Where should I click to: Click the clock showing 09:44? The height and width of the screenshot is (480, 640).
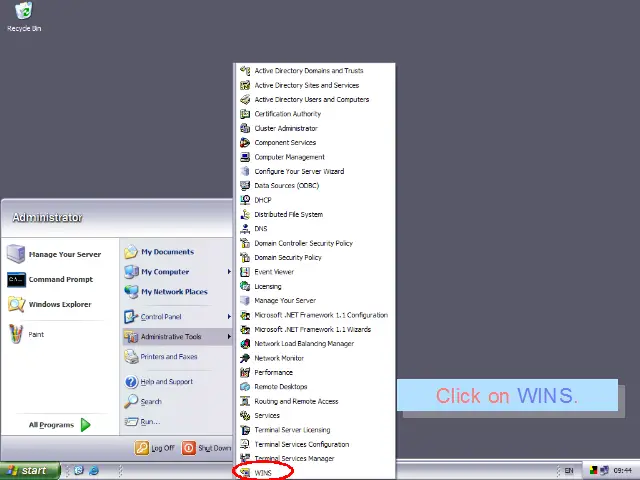pos(622,471)
